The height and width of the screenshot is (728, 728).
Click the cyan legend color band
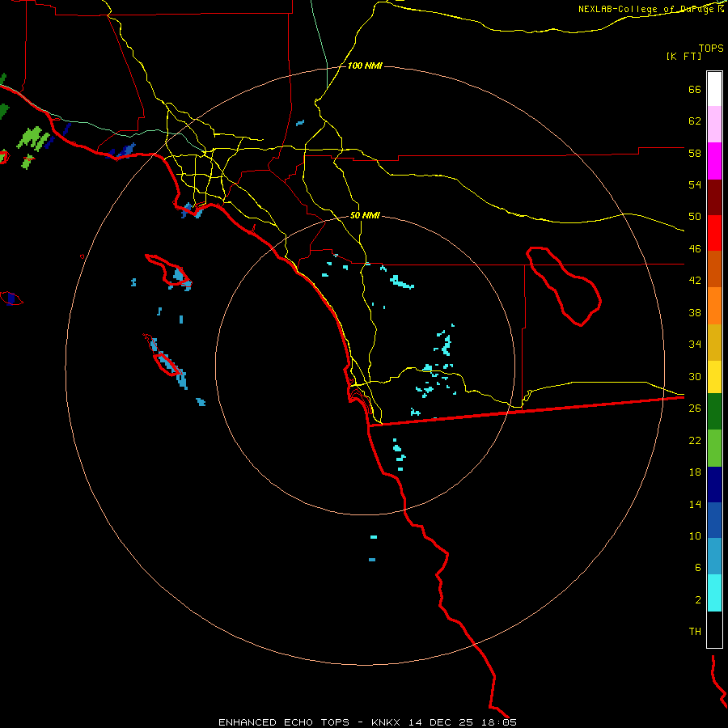pos(714,593)
